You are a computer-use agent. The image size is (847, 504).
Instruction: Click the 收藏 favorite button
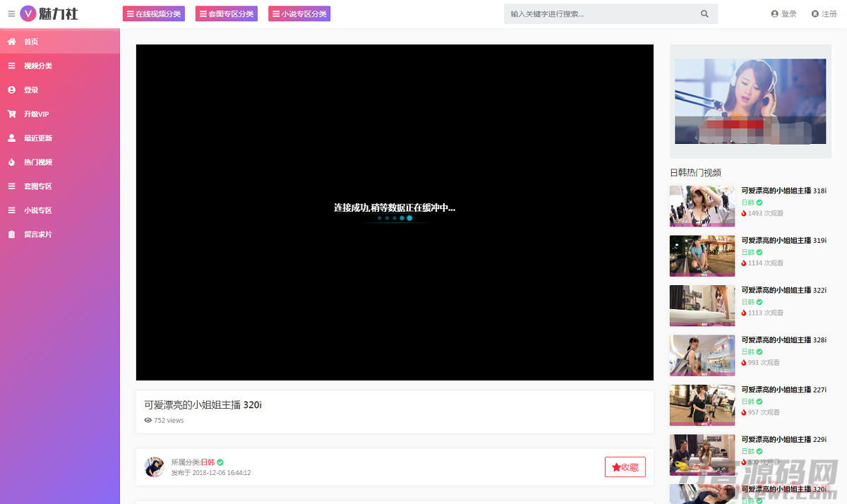click(625, 467)
